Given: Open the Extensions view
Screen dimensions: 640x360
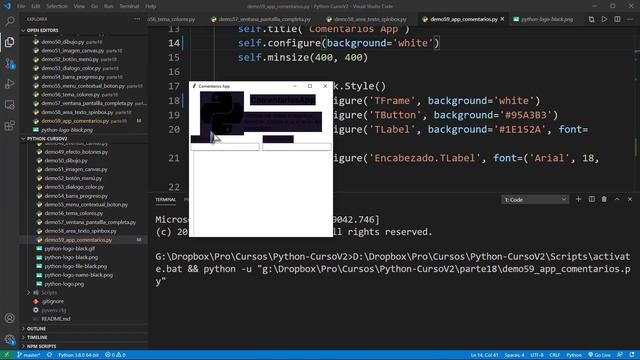Looking at the screenshot, I should tap(9, 126).
